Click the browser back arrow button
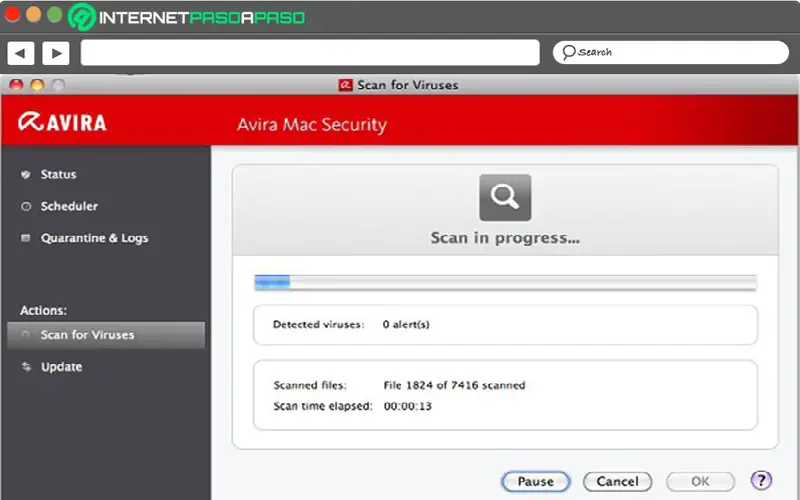The height and width of the screenshot is (500, 800). click(x=21, y=52)
